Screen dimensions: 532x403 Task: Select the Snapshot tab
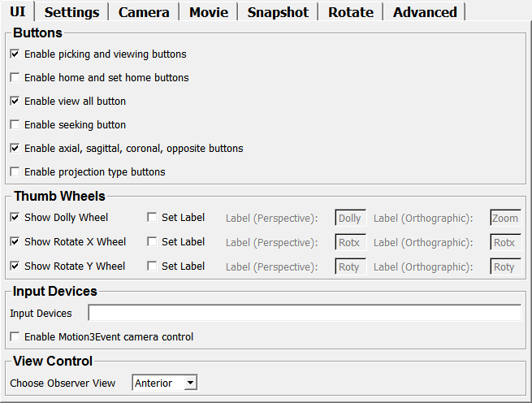point(278,12)
